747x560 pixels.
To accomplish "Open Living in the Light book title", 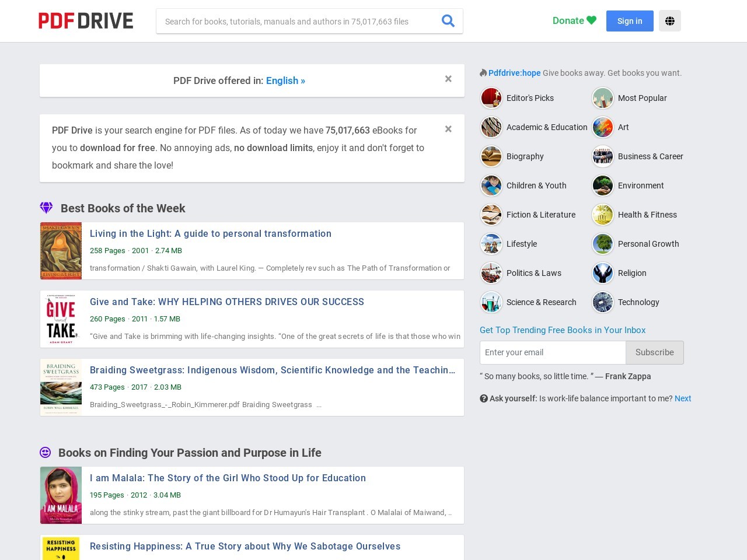I will coord(211,233).
